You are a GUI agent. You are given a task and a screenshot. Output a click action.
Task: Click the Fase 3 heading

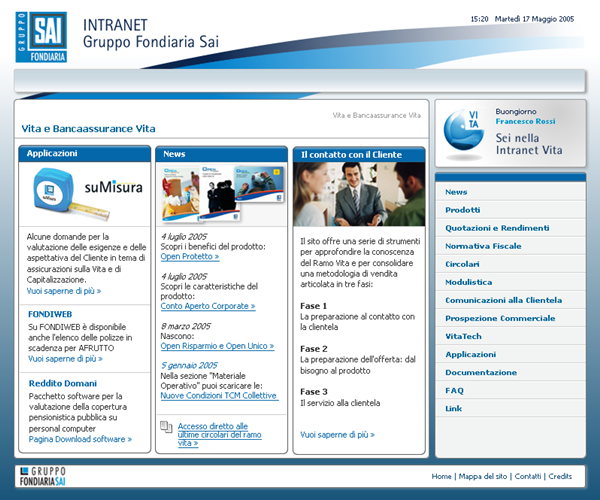coord(314,392)
